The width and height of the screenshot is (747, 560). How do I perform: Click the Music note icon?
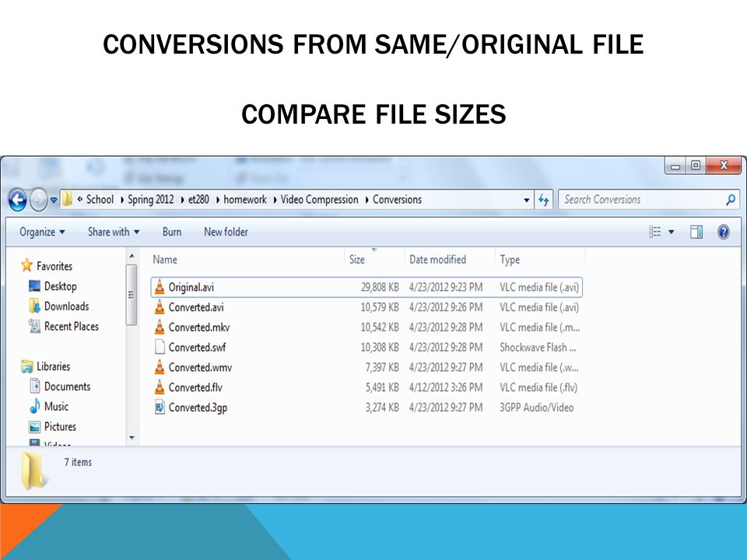coord(34,406)
